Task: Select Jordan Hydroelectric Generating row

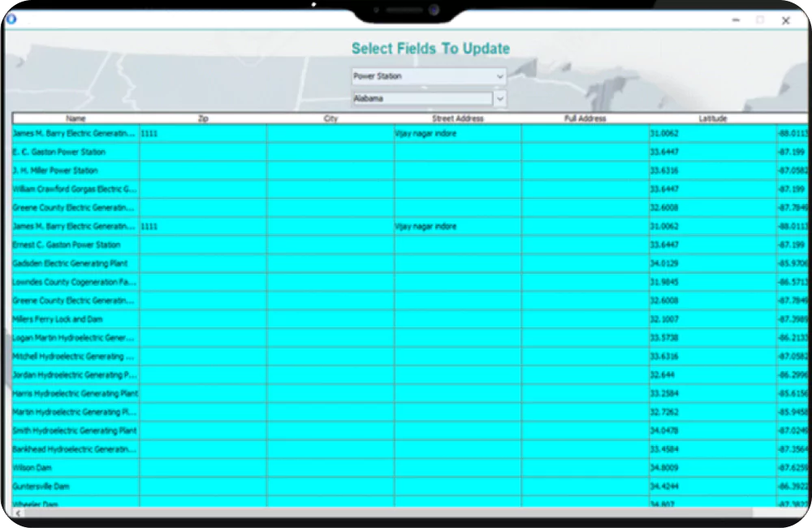Action: click(409, 375)
